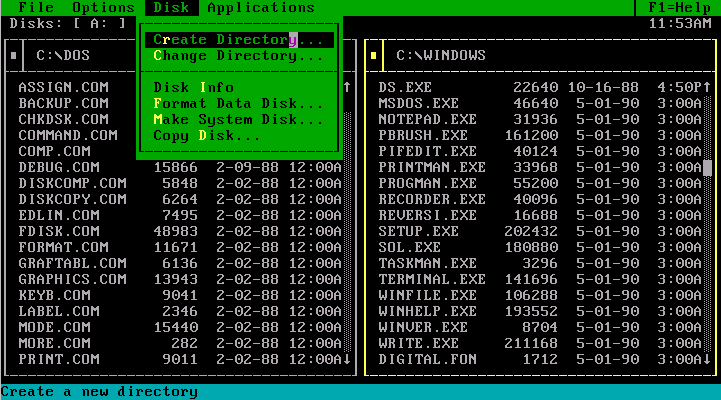Select DISKCOMP.COM file
The height and width of the screenshot is (400, 721).
coord(181,183)
